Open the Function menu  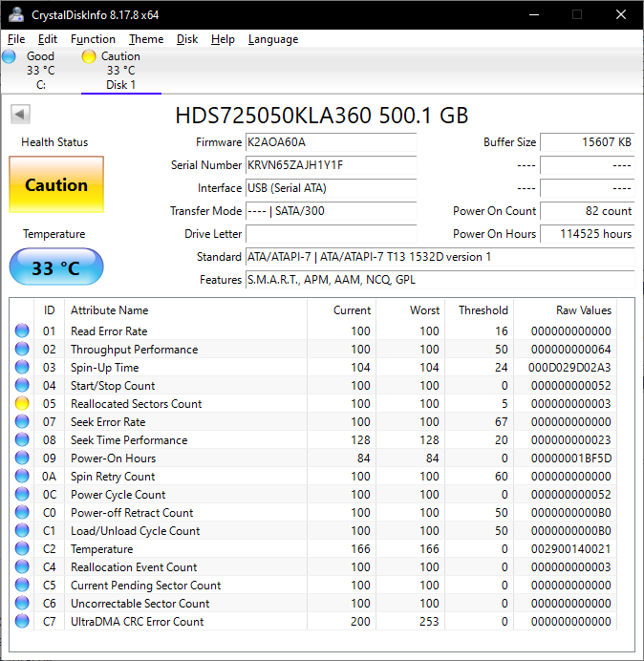[93, 39]
